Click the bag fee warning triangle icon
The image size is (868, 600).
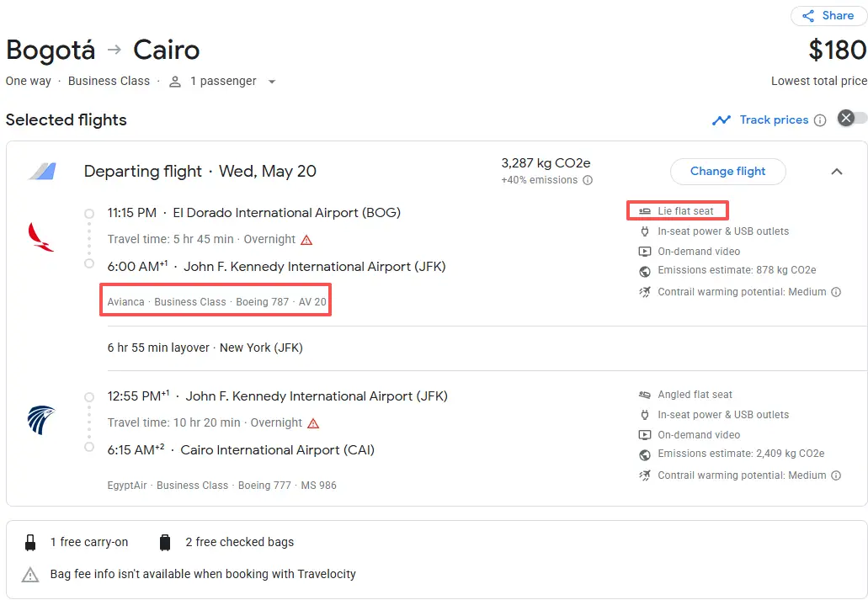pos(30,575)
